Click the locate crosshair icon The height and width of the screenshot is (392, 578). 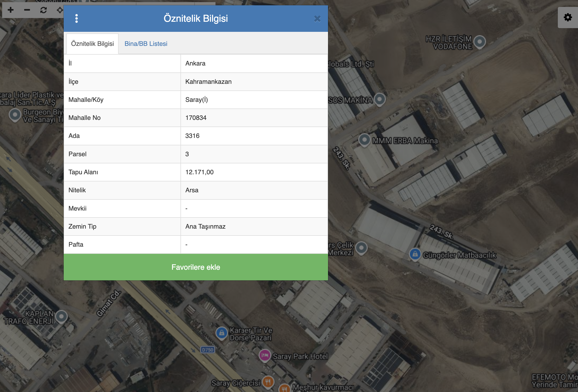60,10
